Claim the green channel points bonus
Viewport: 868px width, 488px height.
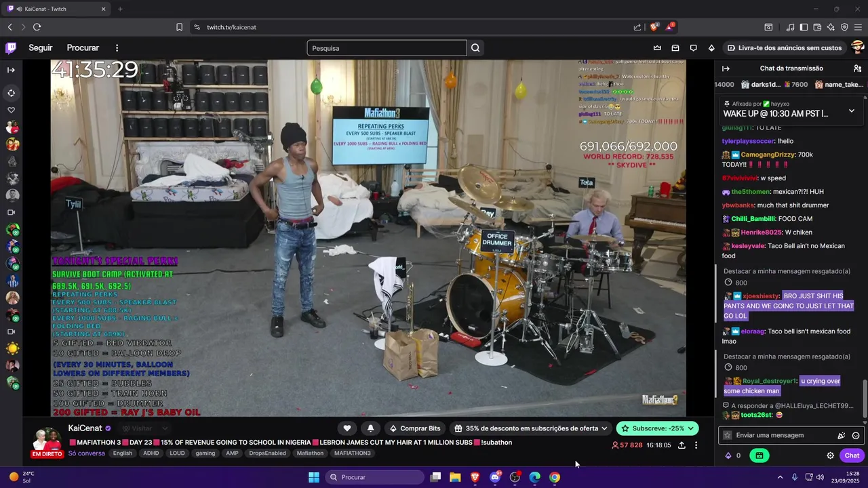click(759, 455)
